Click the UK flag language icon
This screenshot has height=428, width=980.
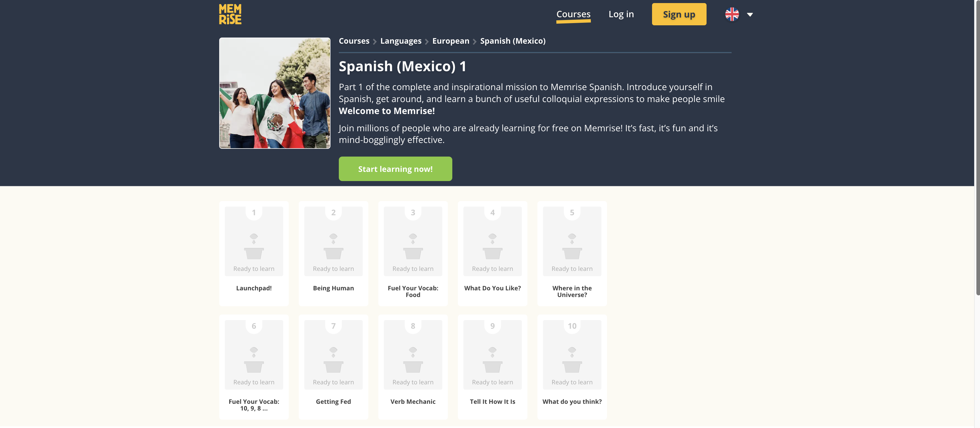pyautogui.click(x=732, y=14)
